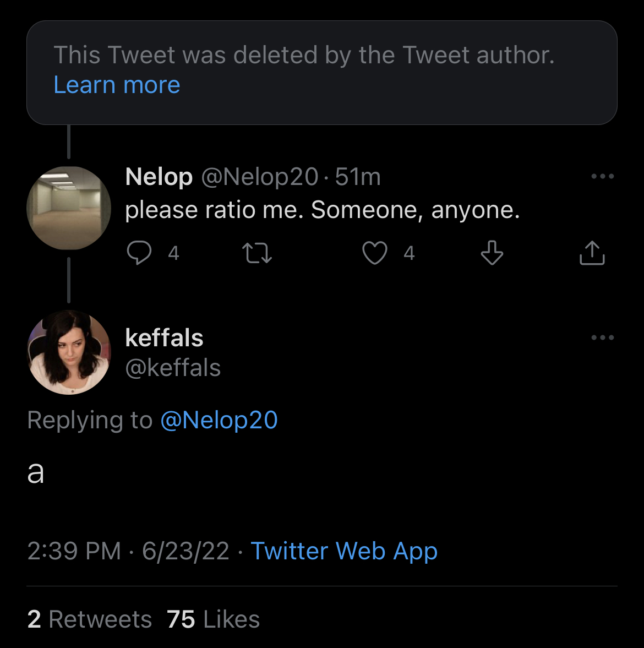Open three-dot menu on Nelop's tweet

coord(602,176)
